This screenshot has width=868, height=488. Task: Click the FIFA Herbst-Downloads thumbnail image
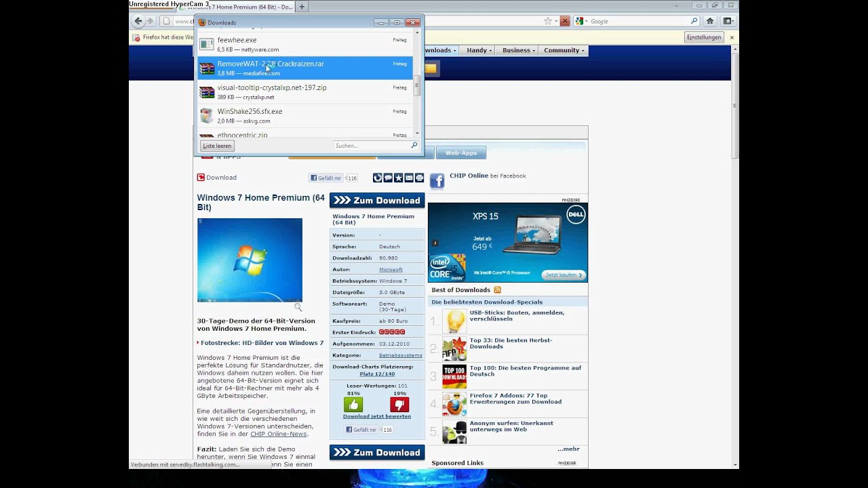pyautogui.click(x=454, y=348)
